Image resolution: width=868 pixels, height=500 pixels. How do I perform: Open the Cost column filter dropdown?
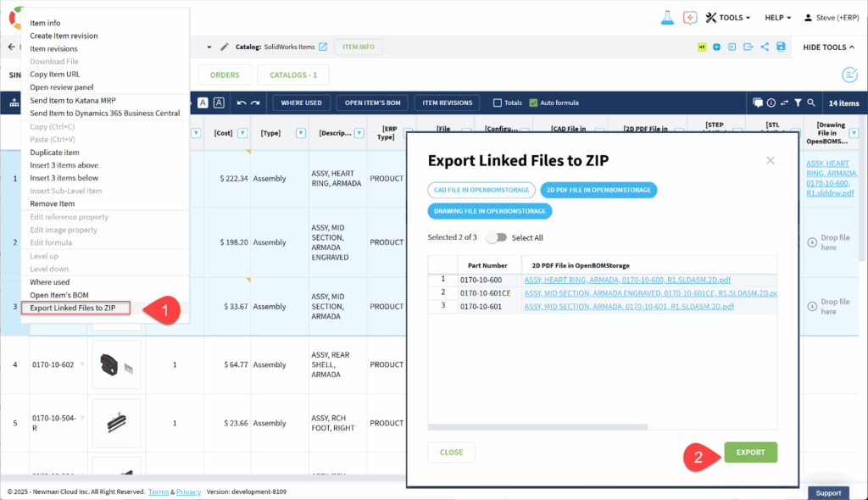tap(242, 133)
